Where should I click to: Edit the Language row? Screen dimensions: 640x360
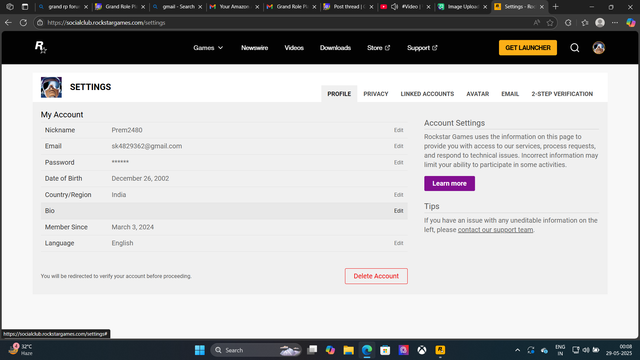398,243
